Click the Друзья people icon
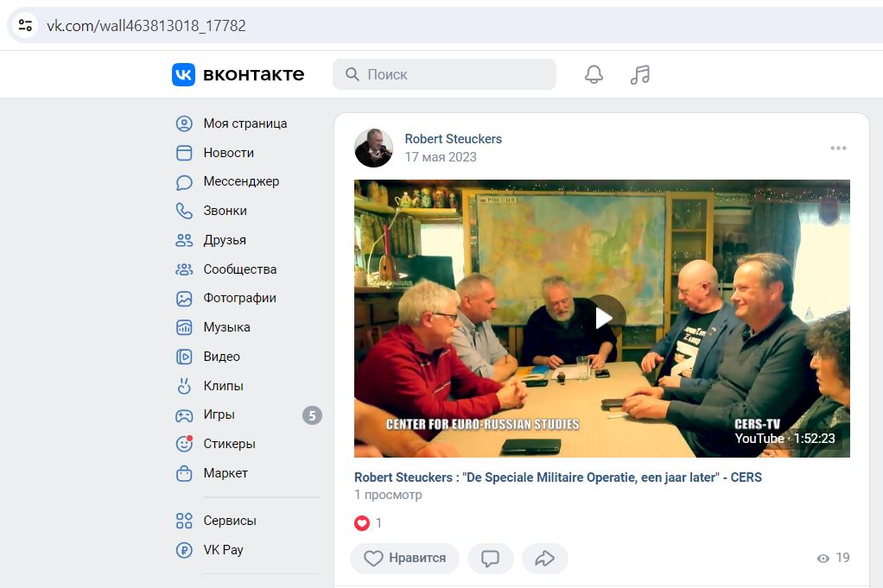Viewport: 883px width, 588px height. coord(184,240)
